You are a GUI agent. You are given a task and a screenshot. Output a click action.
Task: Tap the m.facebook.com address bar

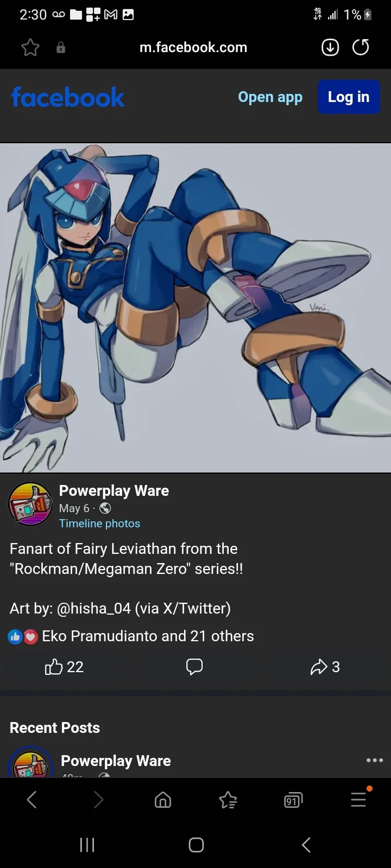pos(193,48)
